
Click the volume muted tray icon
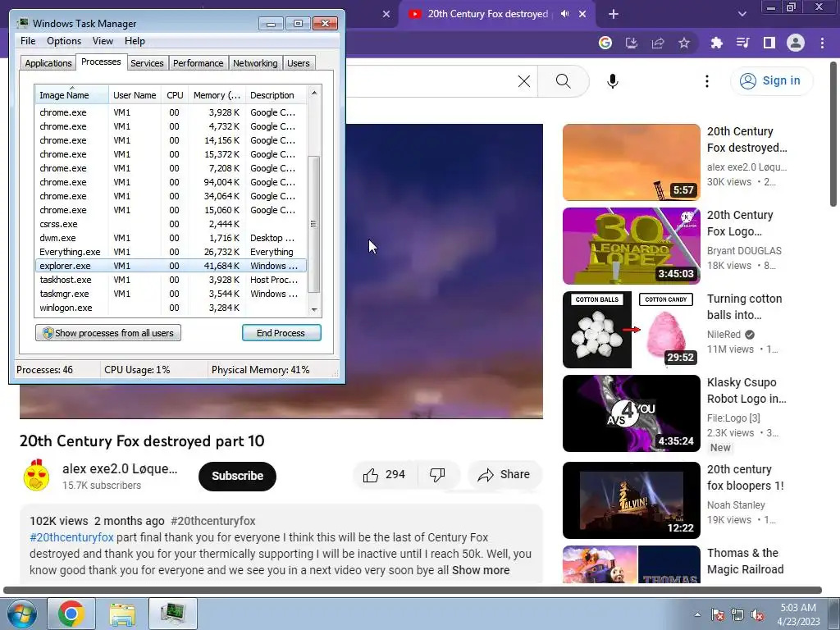(757, 614)
